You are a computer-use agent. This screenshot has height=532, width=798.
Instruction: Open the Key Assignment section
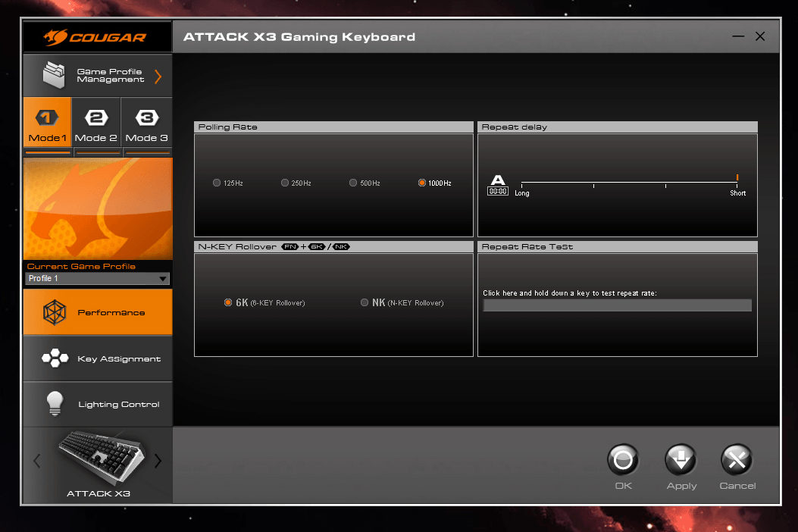tap(98, 358)
